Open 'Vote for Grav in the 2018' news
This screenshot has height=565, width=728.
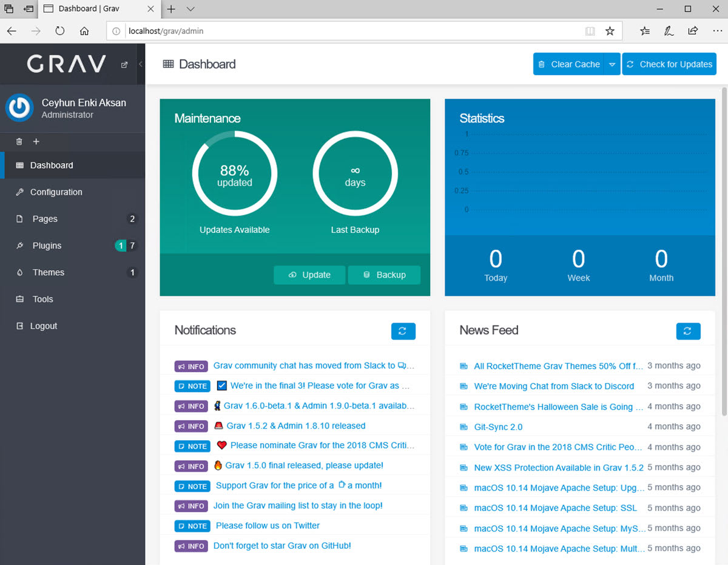point(558,447)
